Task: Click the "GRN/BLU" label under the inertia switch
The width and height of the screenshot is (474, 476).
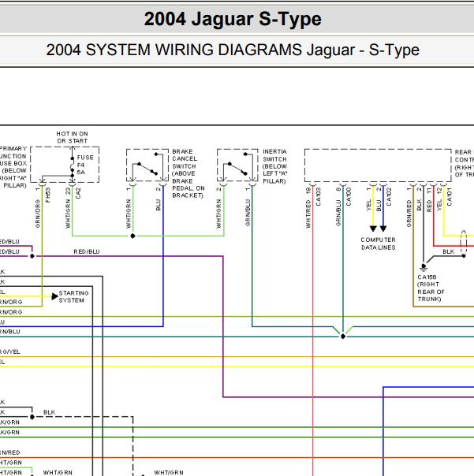Action: coord(248,213)
